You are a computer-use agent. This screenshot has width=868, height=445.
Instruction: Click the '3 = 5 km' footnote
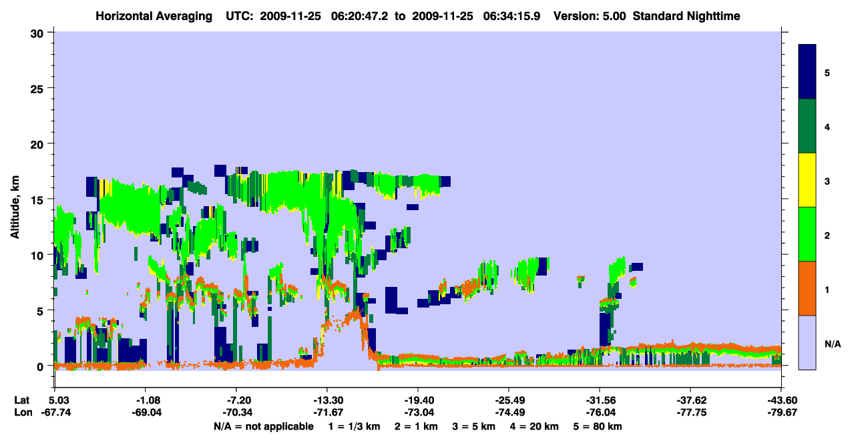coord(475,426)
